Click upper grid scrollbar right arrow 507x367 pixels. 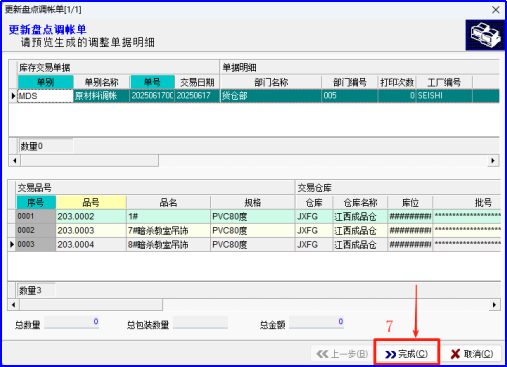(x=493, y=161)
